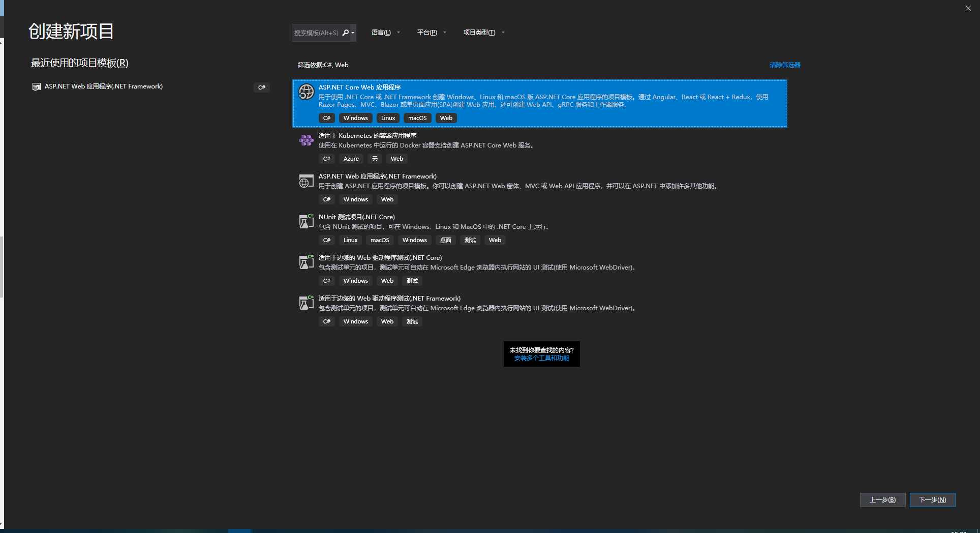Click 云 tag on Kubernetes template
This screenshot has height=533, width=980.
click(375, 159)
